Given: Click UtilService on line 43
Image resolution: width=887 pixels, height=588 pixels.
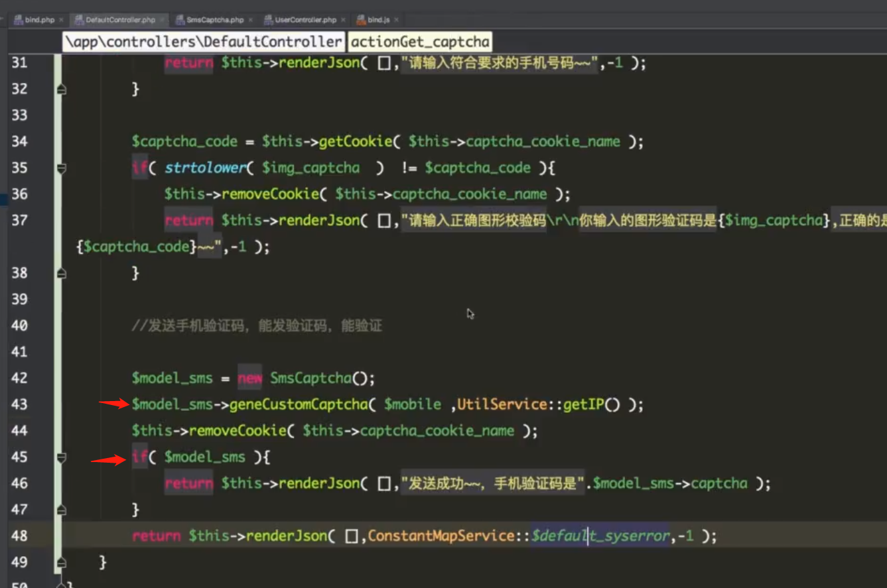Looking at the screenshot, I should pos(502,404).
